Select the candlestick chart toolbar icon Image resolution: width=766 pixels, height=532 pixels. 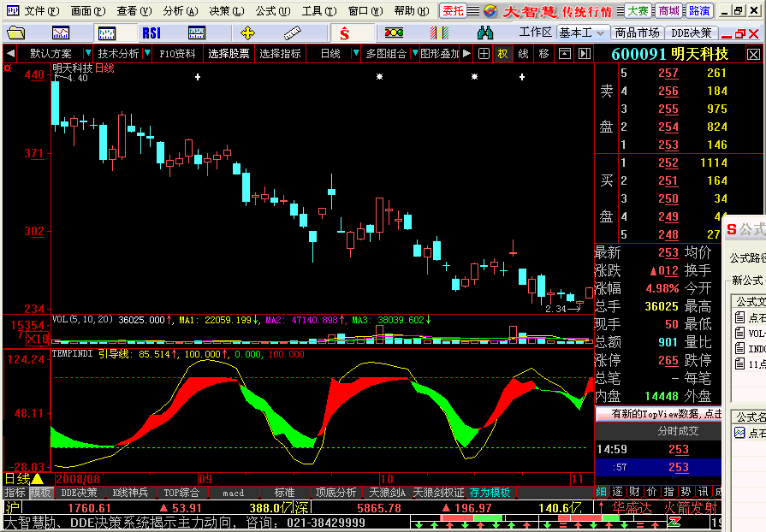pyautogui.click(x=106, y=33)
